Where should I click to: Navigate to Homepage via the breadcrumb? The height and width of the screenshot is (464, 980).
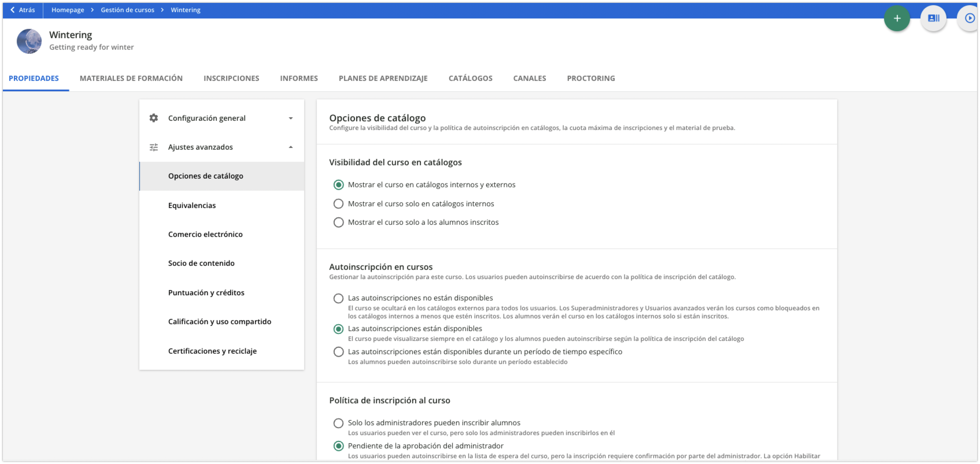pyautogui.click(x=67, y=10)
